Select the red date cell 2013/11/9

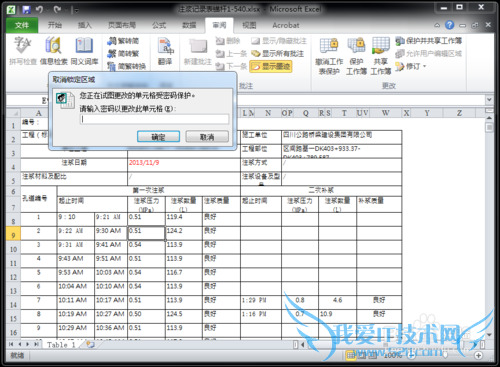pos(184,165)
